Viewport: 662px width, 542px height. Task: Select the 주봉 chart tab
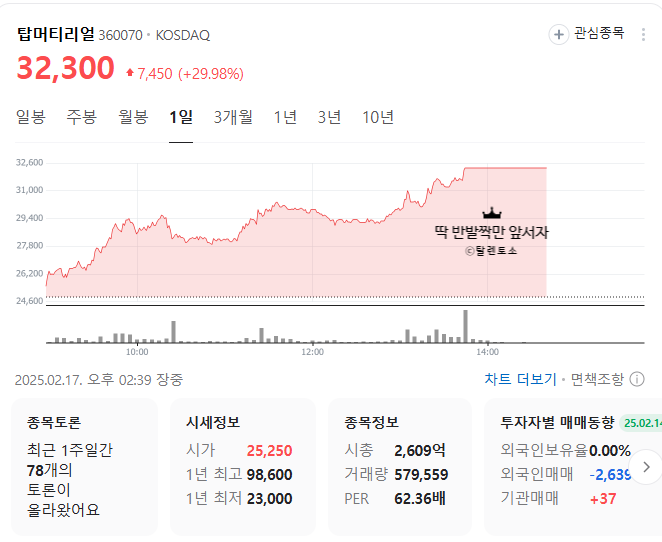82,117
